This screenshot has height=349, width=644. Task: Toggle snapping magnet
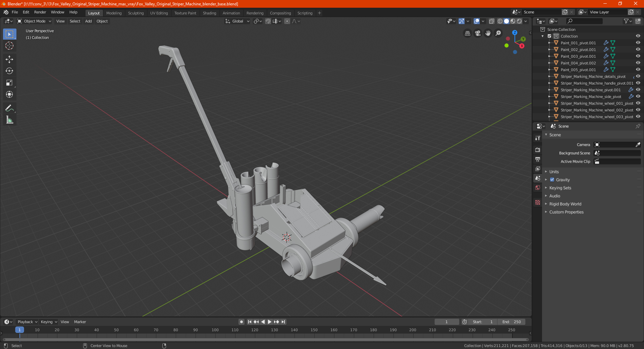pos(268,21)
